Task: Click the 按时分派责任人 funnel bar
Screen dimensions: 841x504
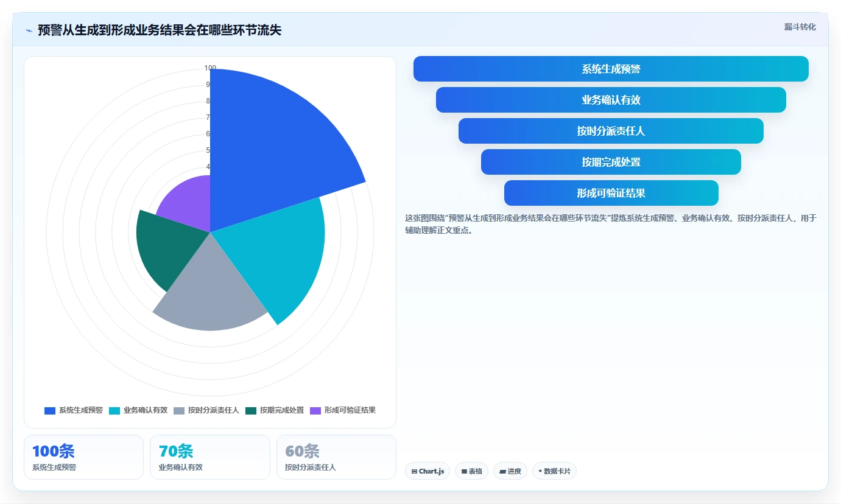Action: [611, 131]
